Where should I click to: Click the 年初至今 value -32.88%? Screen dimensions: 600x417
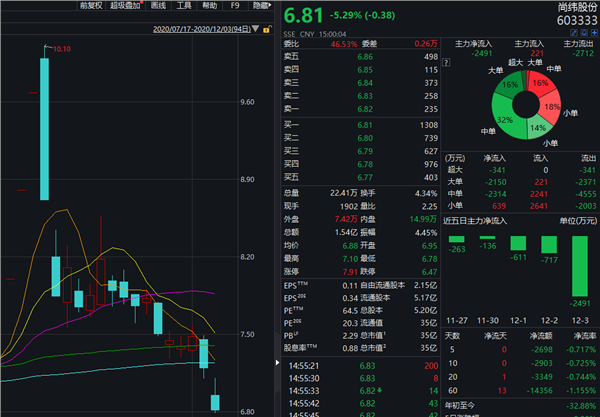click(x=581, y=406)
